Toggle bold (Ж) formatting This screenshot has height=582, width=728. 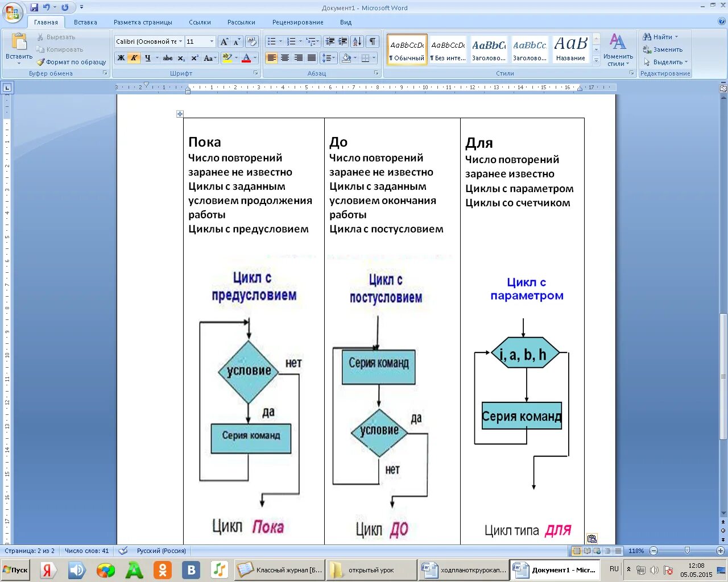coord(121,58)
